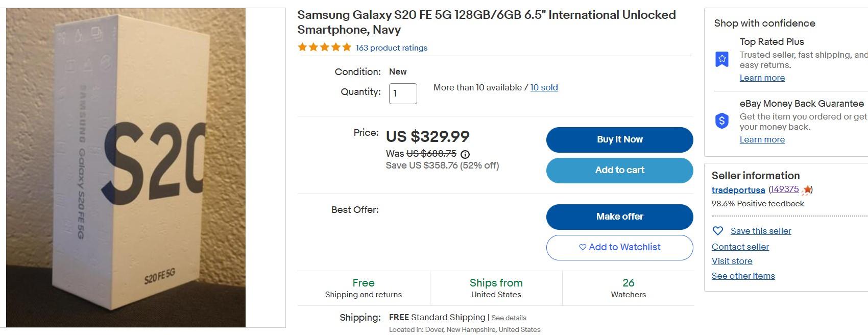Select the quantity input field
This screenshot has width=868, height=335.
[x=402, y=93]
